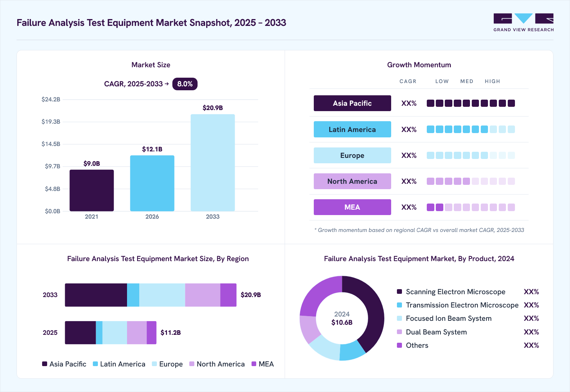
Task: Click the $9.0B label above 2021 bar
Action: click(x=92, y=164)
